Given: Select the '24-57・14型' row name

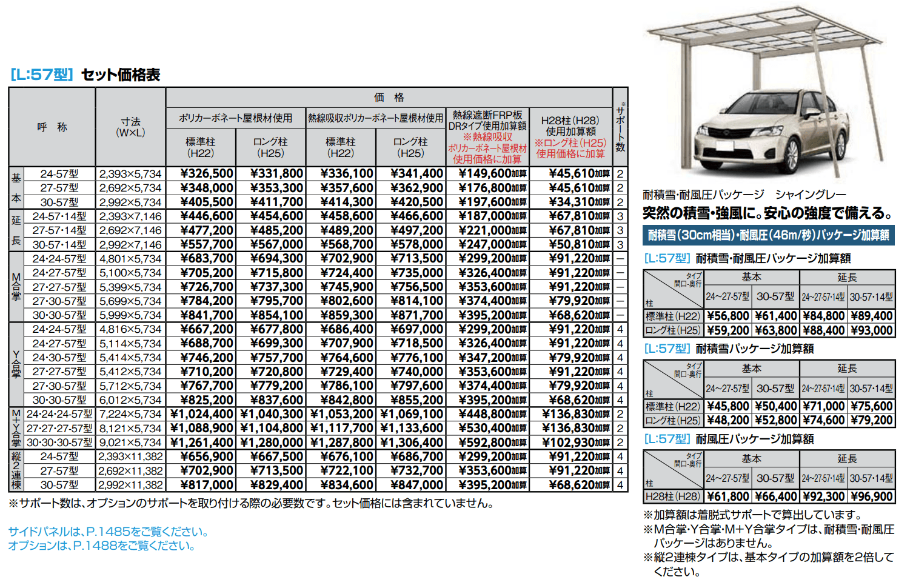Looking at the screenshot, I should pos(59,216).
